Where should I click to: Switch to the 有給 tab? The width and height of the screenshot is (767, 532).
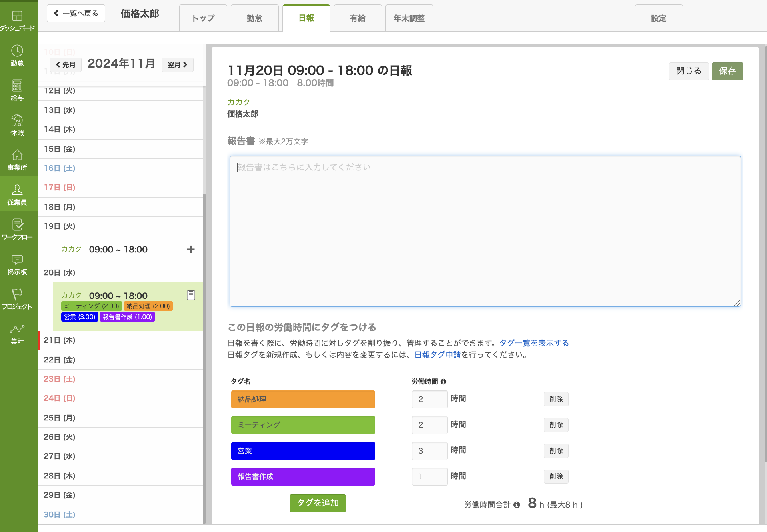(x=358, y=18)
